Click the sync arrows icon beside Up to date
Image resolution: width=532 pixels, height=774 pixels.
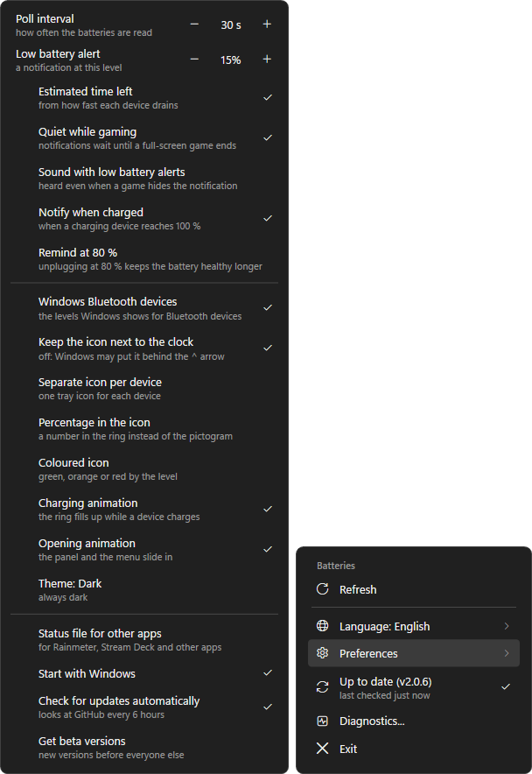(x=322, y=686)
